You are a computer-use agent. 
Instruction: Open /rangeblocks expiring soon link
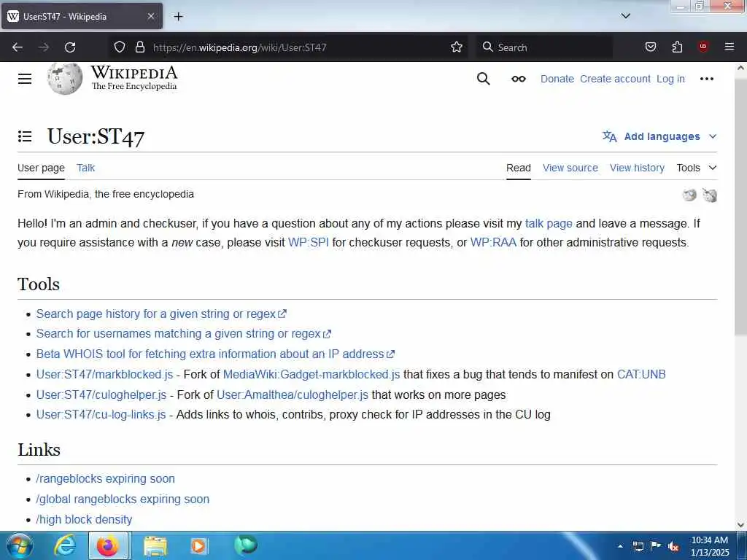[x=105, y=478]
